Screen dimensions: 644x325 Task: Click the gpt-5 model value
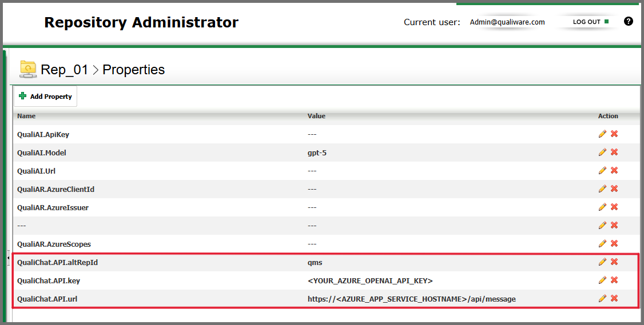[x=317, y=153]
